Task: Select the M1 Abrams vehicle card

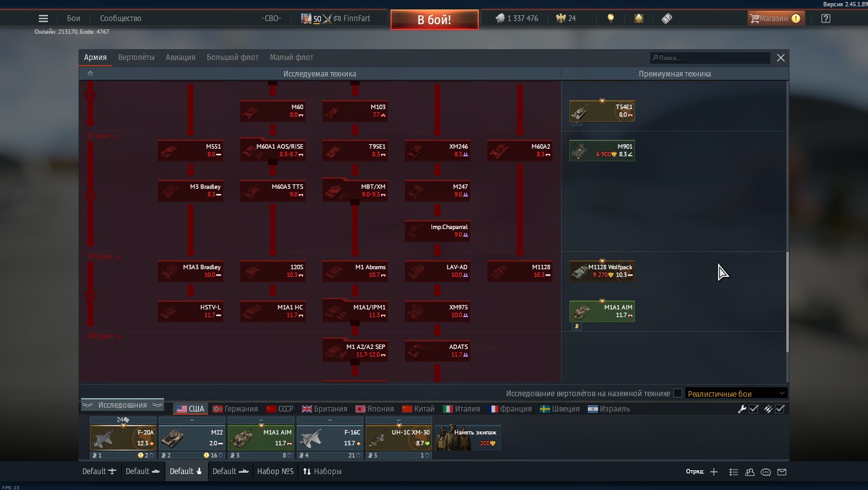Action: (x=355, y=271)
